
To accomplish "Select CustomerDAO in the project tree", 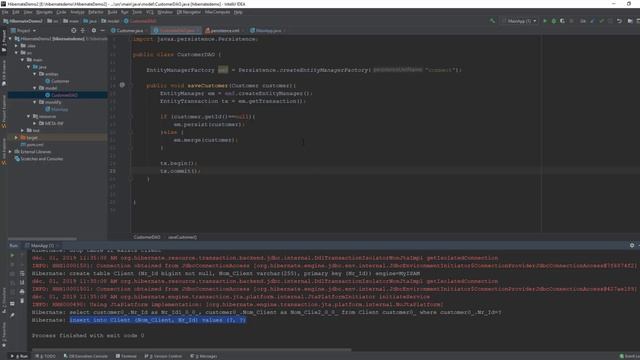I will (61, 95).
